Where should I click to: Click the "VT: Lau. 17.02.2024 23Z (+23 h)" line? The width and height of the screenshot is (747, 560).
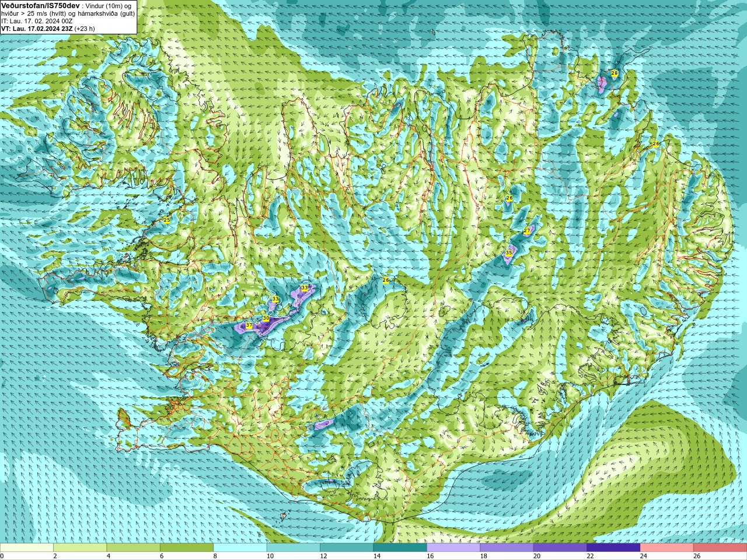tap(48, 28)
